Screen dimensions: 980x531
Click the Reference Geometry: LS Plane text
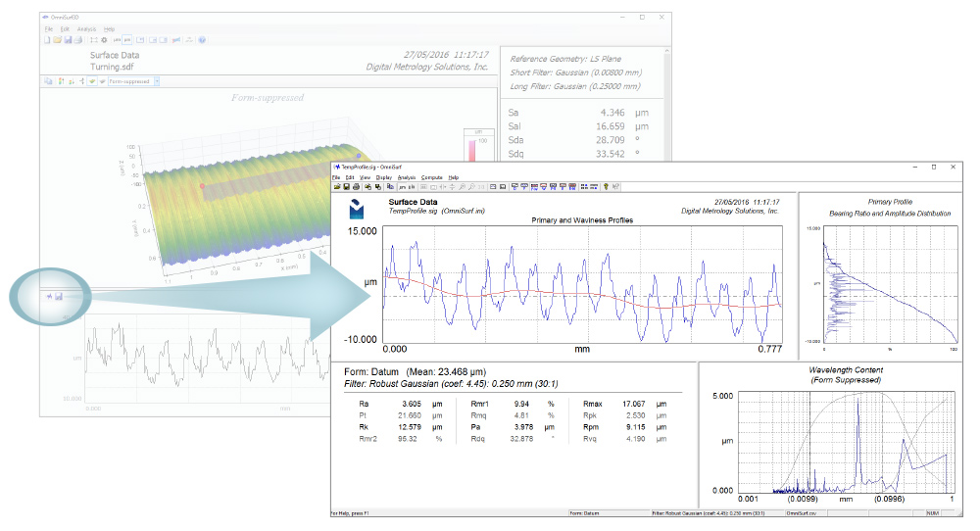tap(565, 59)
